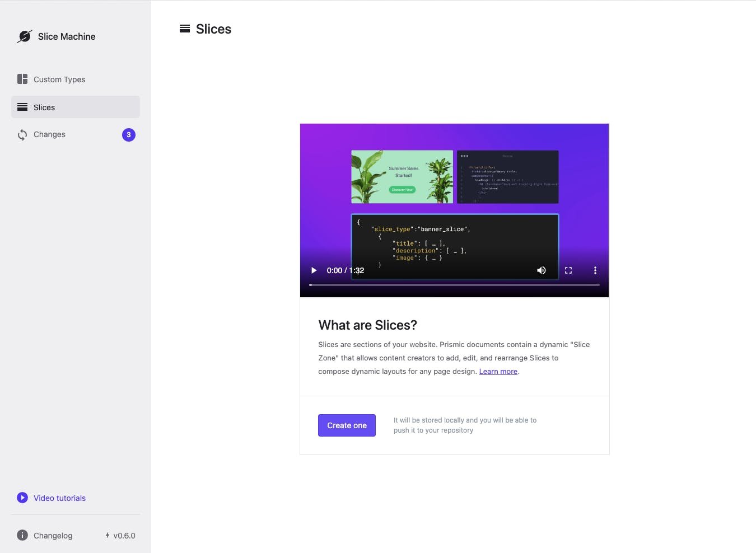Play the Slices introduction video
The height and width of the screenshot is (553, 756).
tap(313, 270)
